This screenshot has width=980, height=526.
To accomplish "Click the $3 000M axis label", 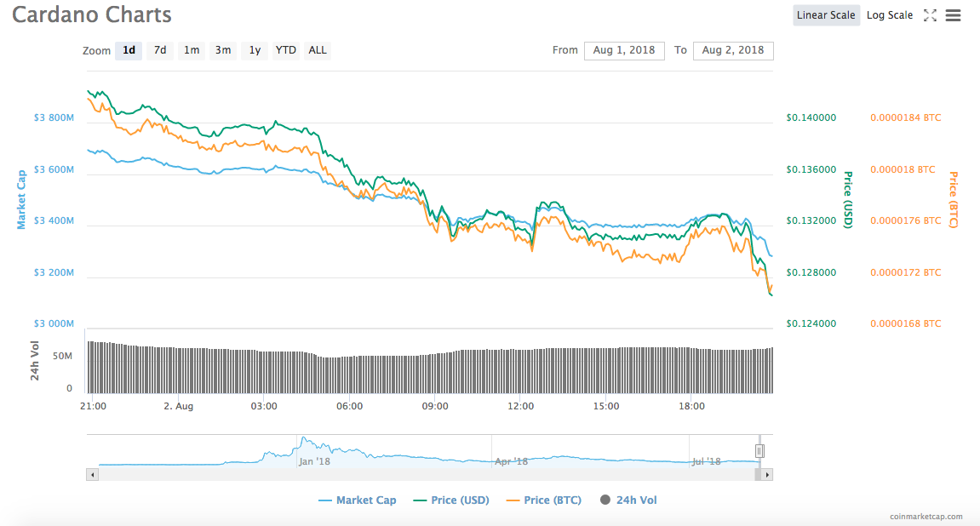I will click(x=54, y=323).
